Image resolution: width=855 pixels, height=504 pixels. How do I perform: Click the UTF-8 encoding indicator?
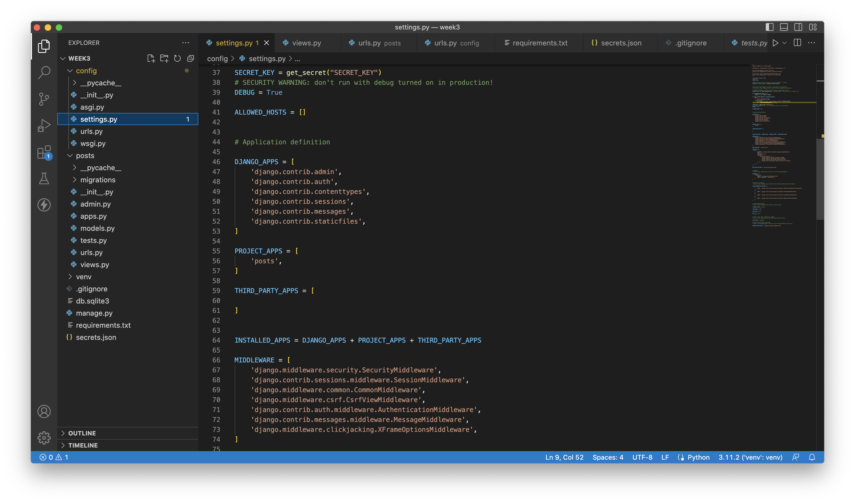click(642, 457)
